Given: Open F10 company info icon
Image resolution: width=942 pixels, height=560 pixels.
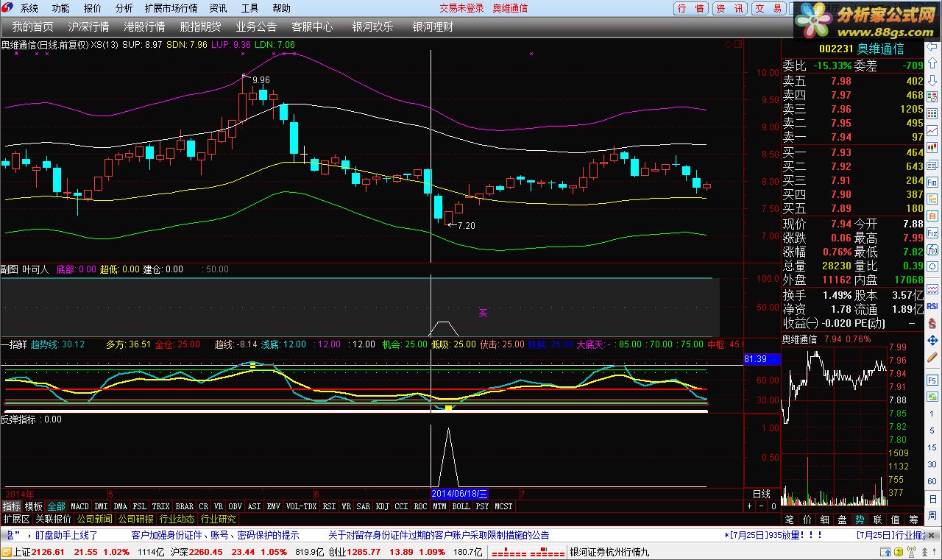Looking at the screenshot, I should tap(932, 182).
